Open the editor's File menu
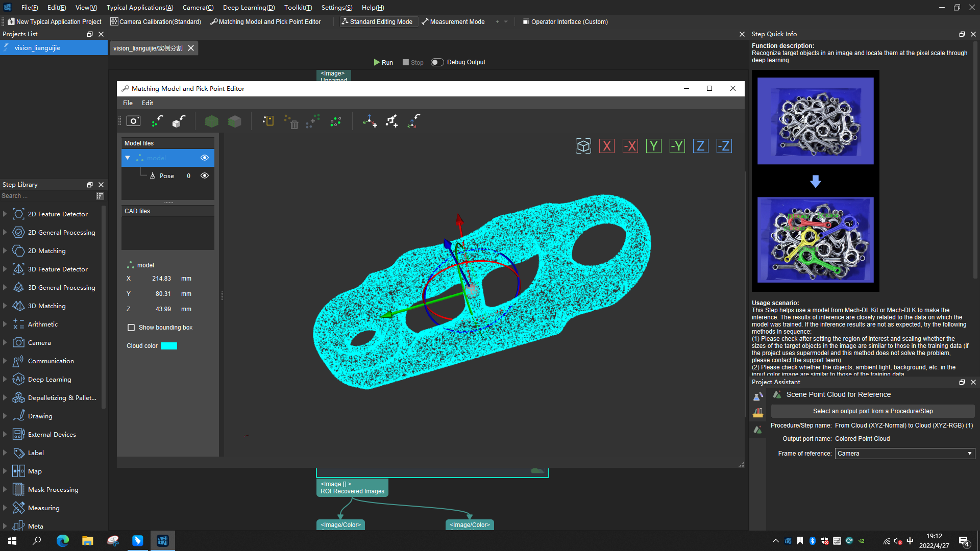This screenshot has height=551, width=980. click(x=128, y=103)
